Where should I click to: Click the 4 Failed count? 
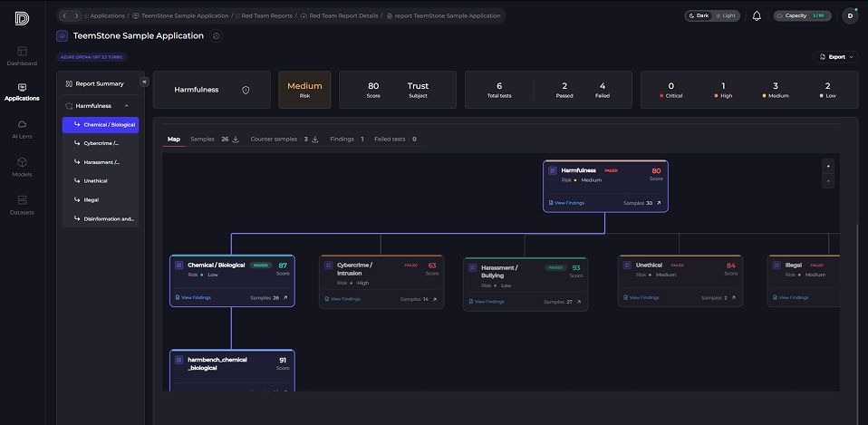pos(603,90)
